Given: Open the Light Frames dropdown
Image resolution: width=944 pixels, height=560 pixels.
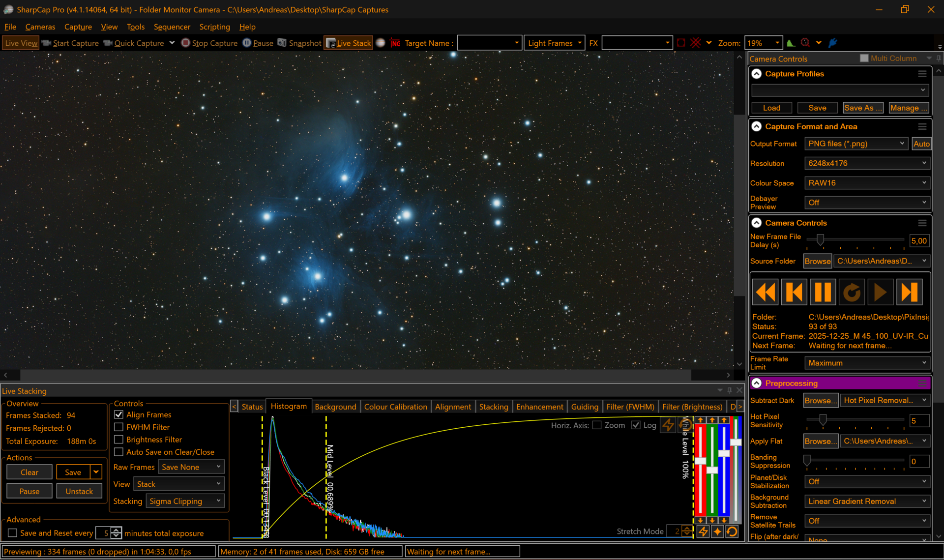Looking at the screenshot, I should 555,43.
